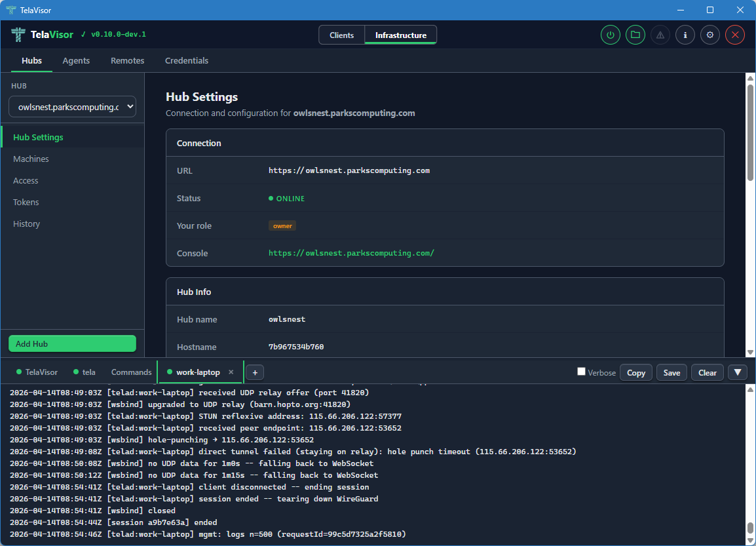
Task: Open settings via the gear icon
Action: coord(710,35)
